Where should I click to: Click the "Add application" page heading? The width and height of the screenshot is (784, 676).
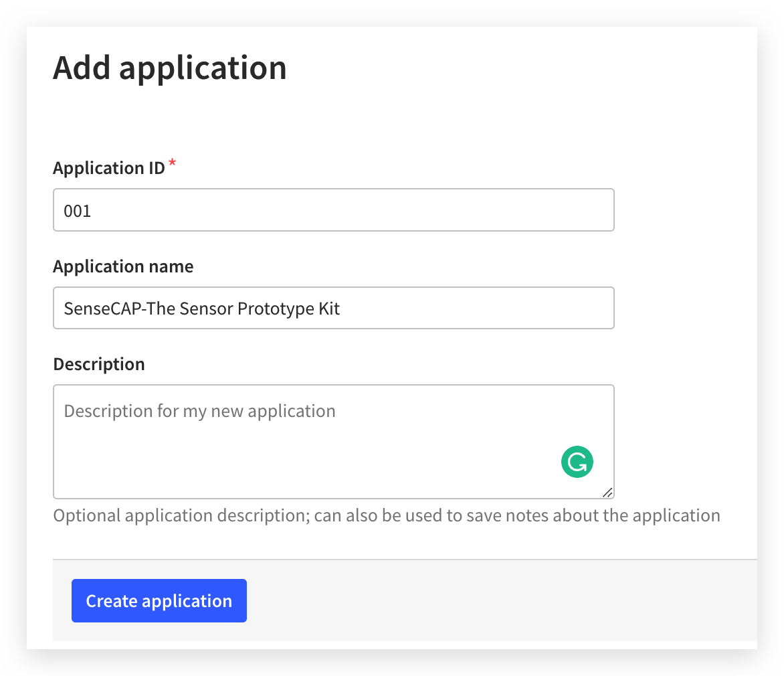point(170,68)
